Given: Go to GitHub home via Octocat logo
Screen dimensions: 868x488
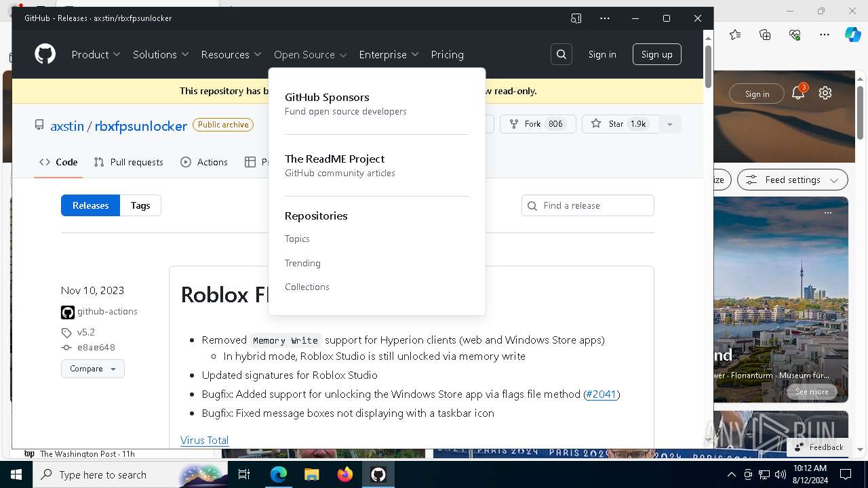Looking at the screenshot, I should tap(45, 54).
